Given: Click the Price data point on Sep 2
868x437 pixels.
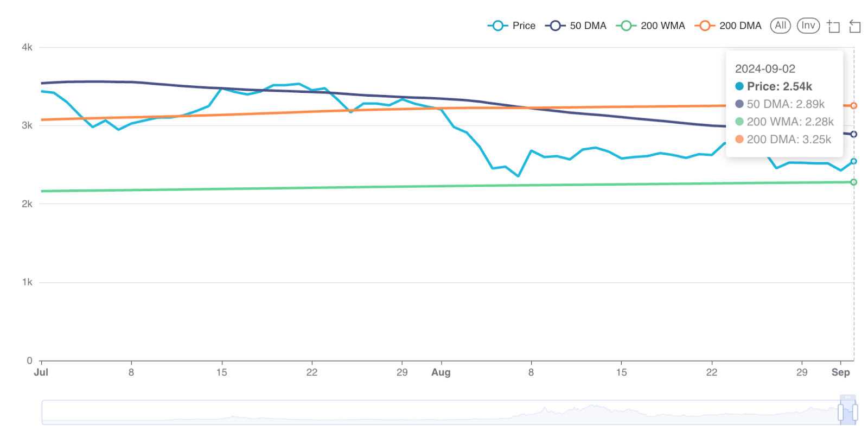Looking at the screenshot, I should click(x=853, y=161).
